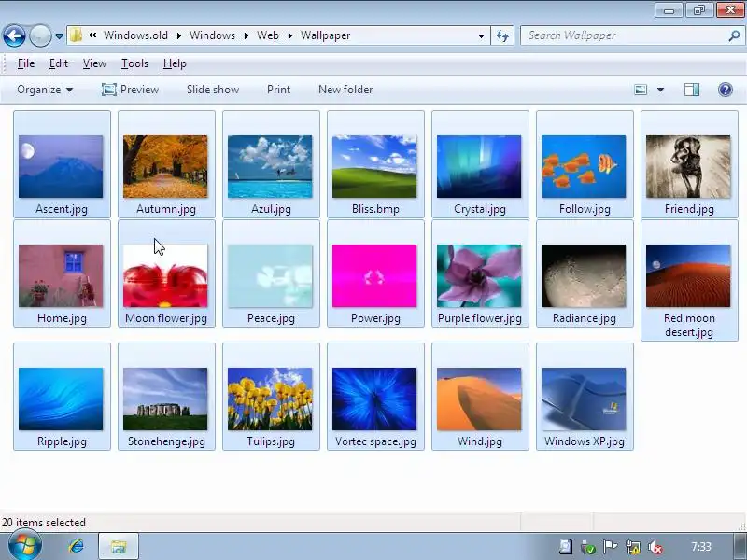This screenshot has width=747, height=560.
Task: Click the folder icon in address bar
Action: coord(76,35)
